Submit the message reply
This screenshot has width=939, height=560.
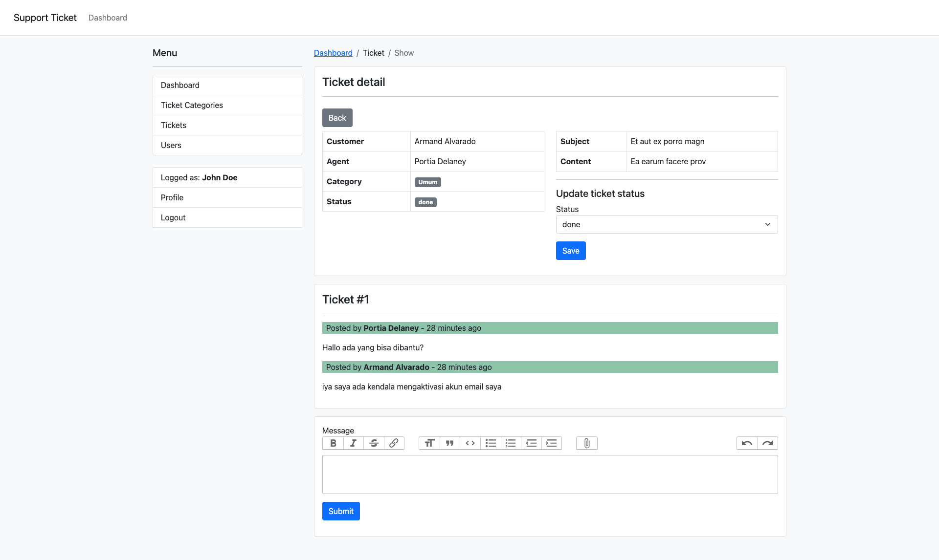(341, 511)
